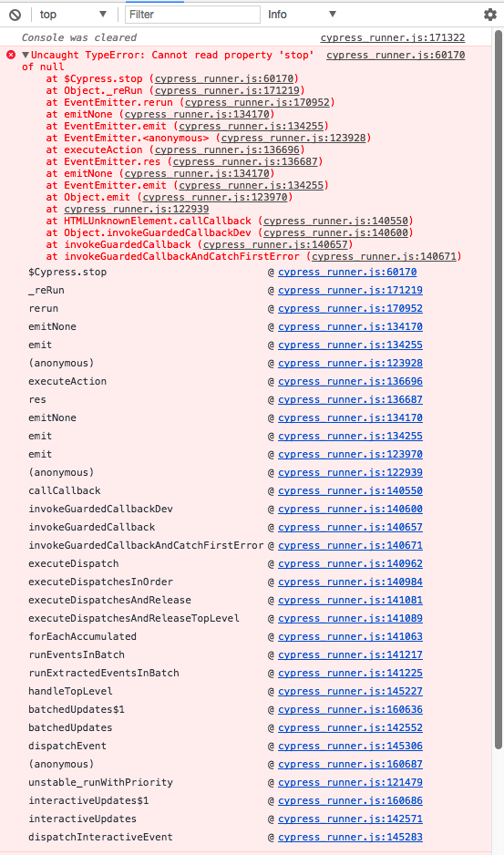Open blue link beside 'invokeGuardedCallbackDev' call stack row
The width and height of the screenshot is (504, 855).
click(350, 510)
